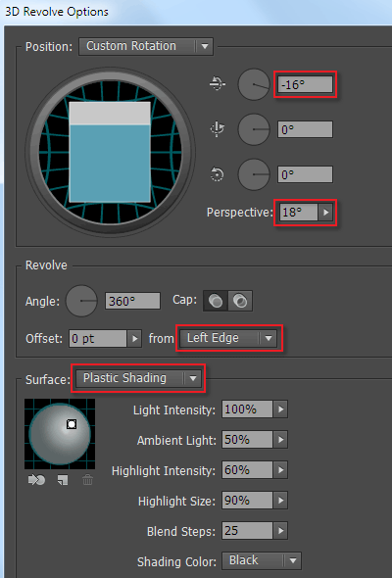
Task: Click the 3D cube rotation trackball preview
Action: coord(110,152)
